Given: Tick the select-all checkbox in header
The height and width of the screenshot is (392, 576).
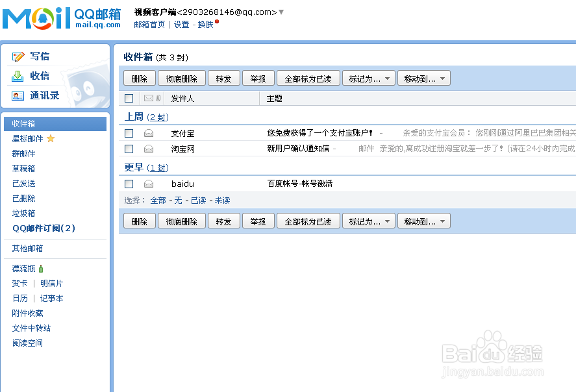Looking at the screenshot, I should pos(129,99).
